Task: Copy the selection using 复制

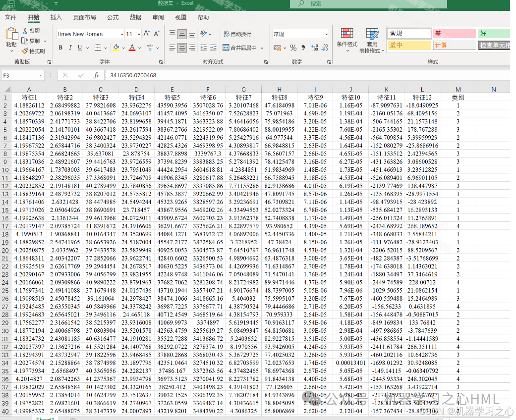Action: click(31, 41)
